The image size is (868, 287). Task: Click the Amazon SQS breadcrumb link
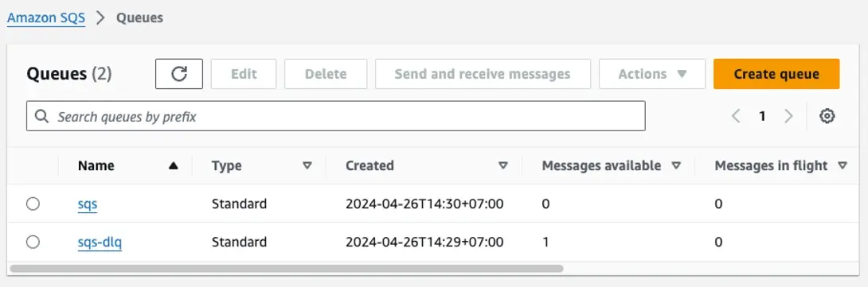click(x=46, y=17)
